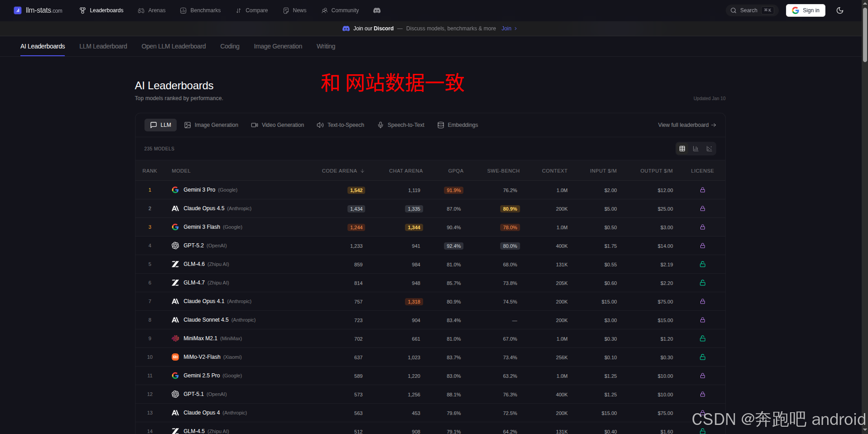Viewport: 868px width, 434px height.
Task: Click View full leaderboard link
Action: (x=686, y=125)
